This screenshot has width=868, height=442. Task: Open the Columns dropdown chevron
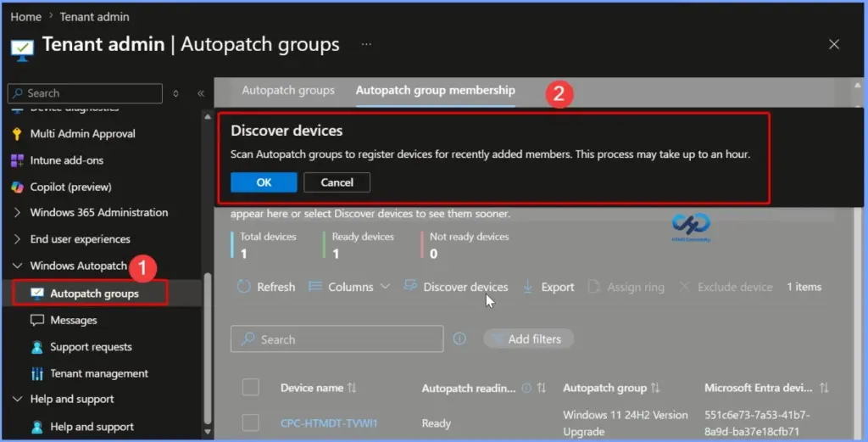[386, 287]
